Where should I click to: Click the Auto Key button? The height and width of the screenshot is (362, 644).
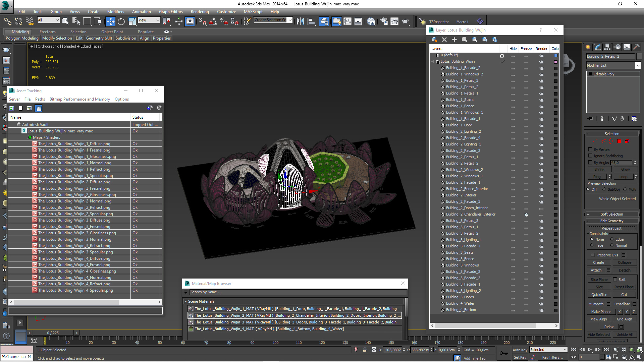coord(520,350)
